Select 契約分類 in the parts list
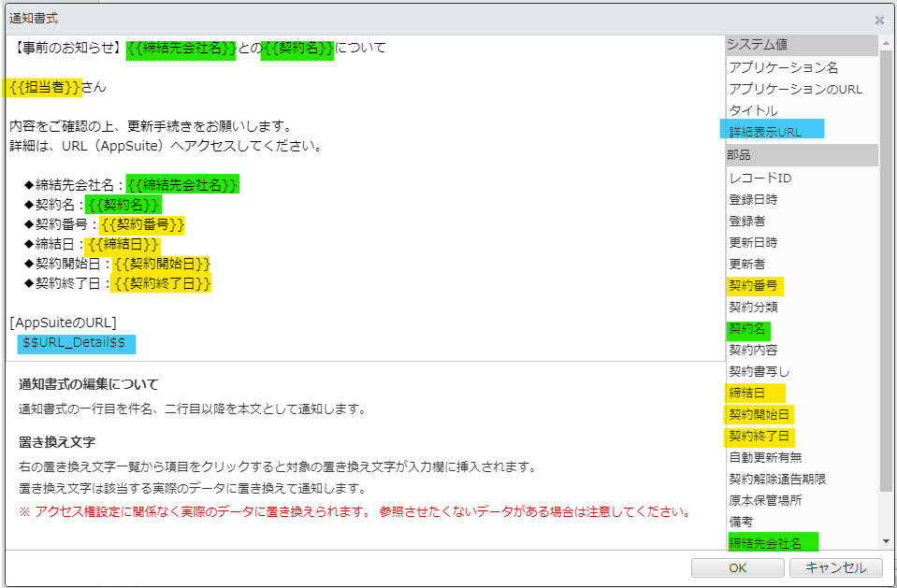The image size is (897, 588). pos(753,307)
